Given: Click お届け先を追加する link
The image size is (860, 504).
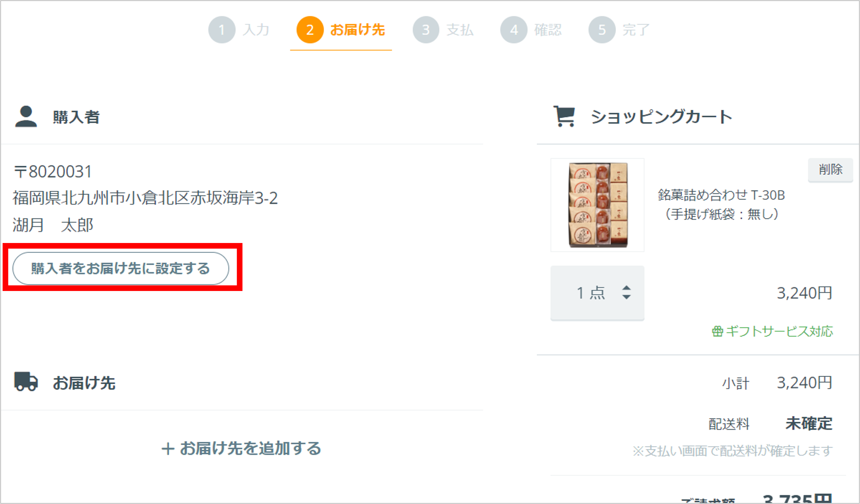Looking at the screenshot, I should tap(241, 448).
